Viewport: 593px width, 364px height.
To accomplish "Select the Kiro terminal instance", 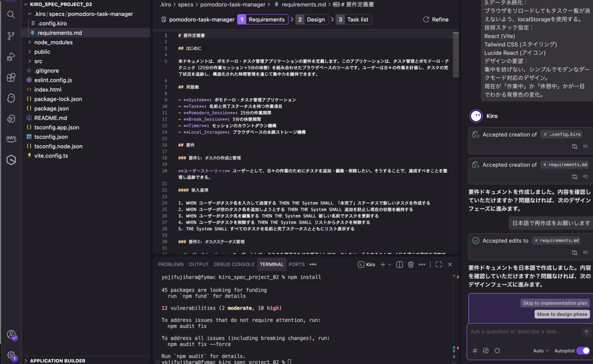I will 366,265.
